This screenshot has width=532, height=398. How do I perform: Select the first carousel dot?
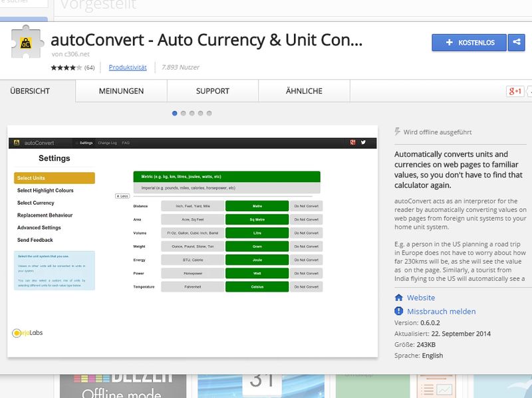pyautogui.click(x=175, y=113)
